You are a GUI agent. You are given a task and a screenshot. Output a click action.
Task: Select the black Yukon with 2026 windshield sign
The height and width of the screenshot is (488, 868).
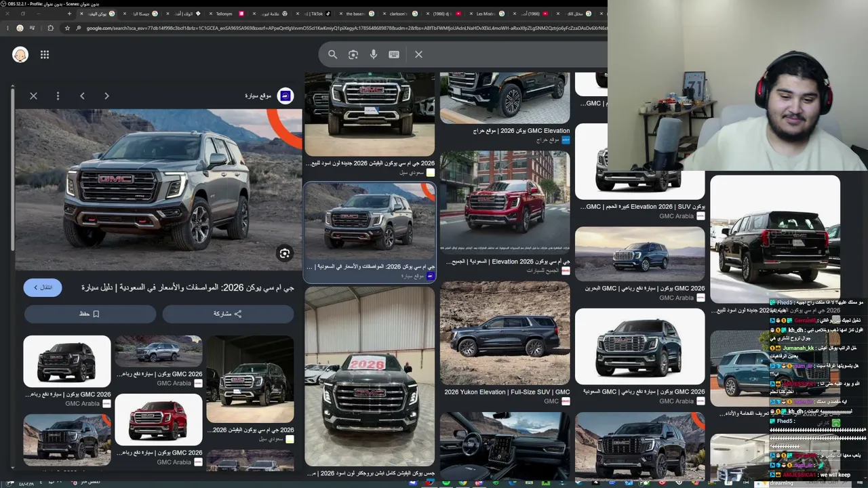[x=370, y=376]
